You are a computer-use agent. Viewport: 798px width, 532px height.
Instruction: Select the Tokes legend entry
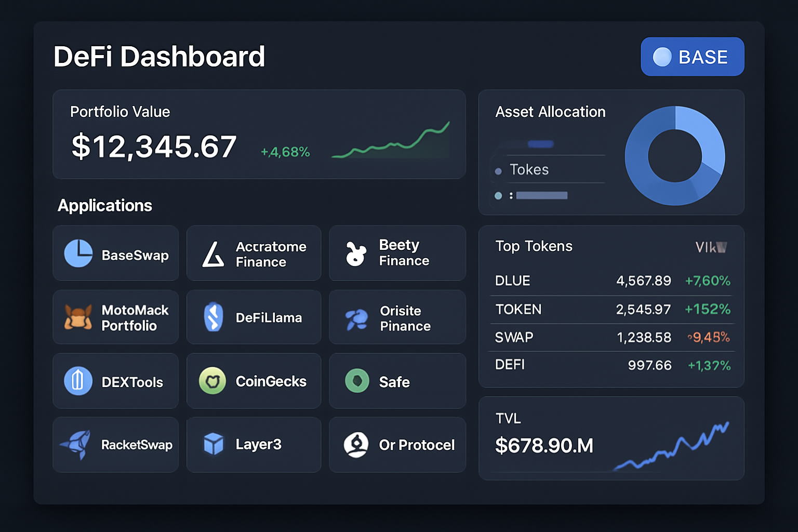(528, 170)
